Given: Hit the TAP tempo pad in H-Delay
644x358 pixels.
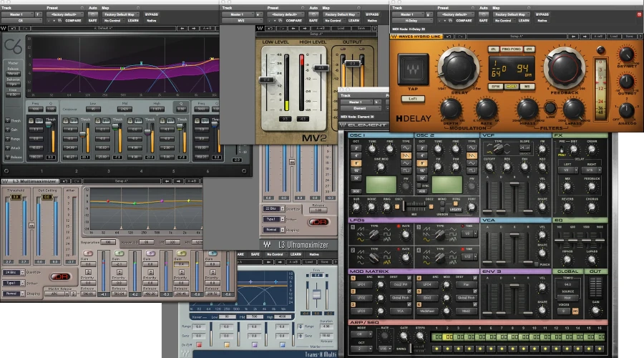Looking at the screenshot, I should 413,69.
